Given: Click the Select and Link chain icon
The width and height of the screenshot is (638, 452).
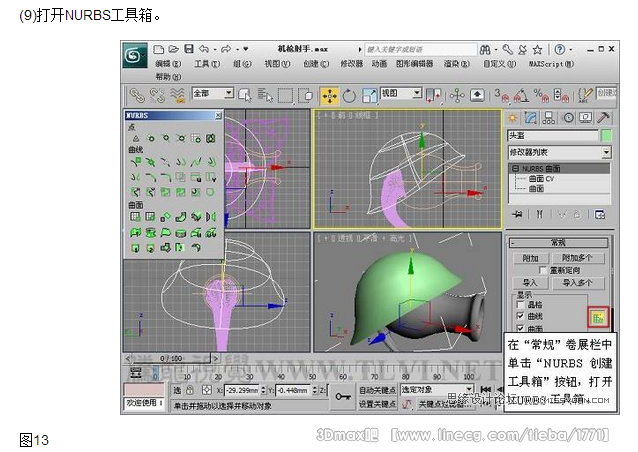Looking at the screenshot, I should pyautogui.click(x=137, y=96).
